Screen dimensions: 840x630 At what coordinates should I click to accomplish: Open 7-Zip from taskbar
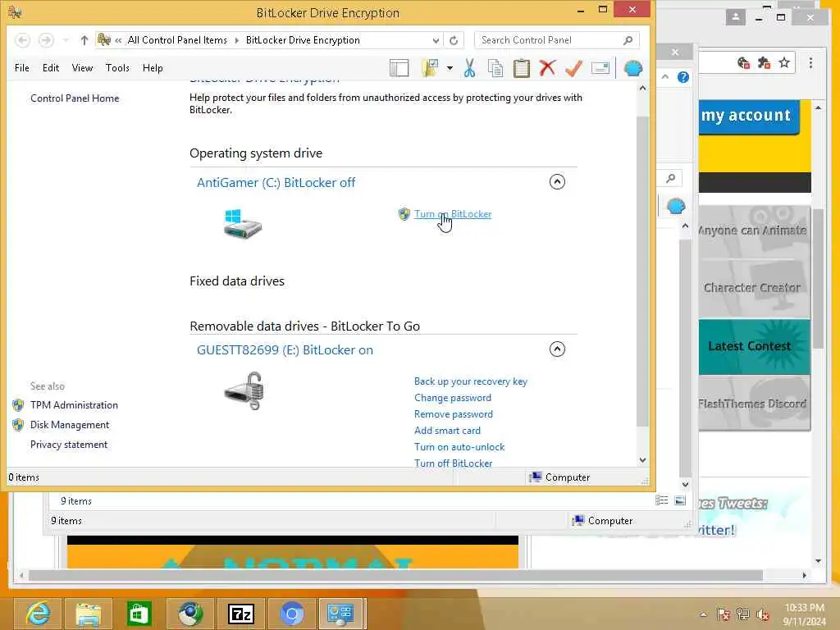pos(240,614)
